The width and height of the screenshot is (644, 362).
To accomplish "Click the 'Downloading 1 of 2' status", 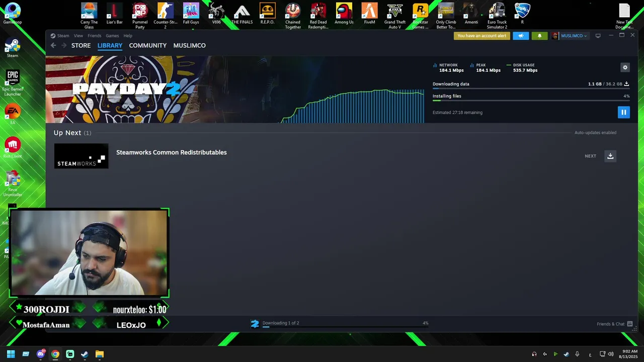I will pyautogui.click(x=281, y=323).
